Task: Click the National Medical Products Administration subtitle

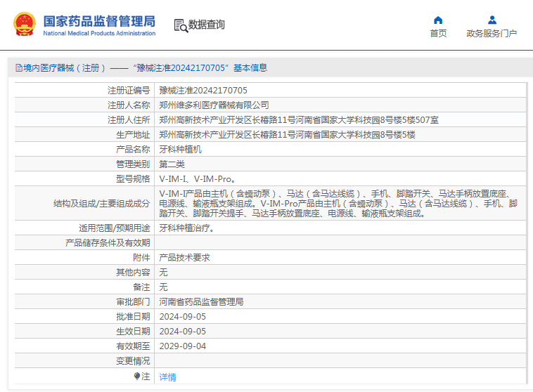Action: pos(99,33)
